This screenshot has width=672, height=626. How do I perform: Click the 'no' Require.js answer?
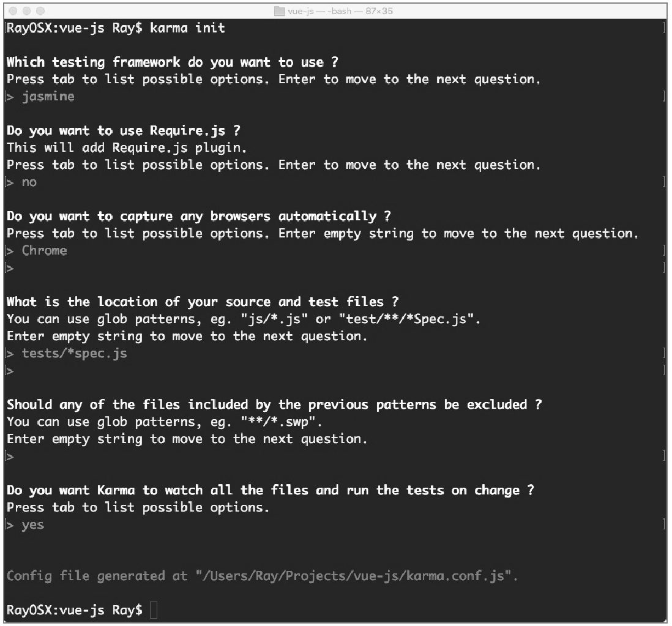point(29,182)
